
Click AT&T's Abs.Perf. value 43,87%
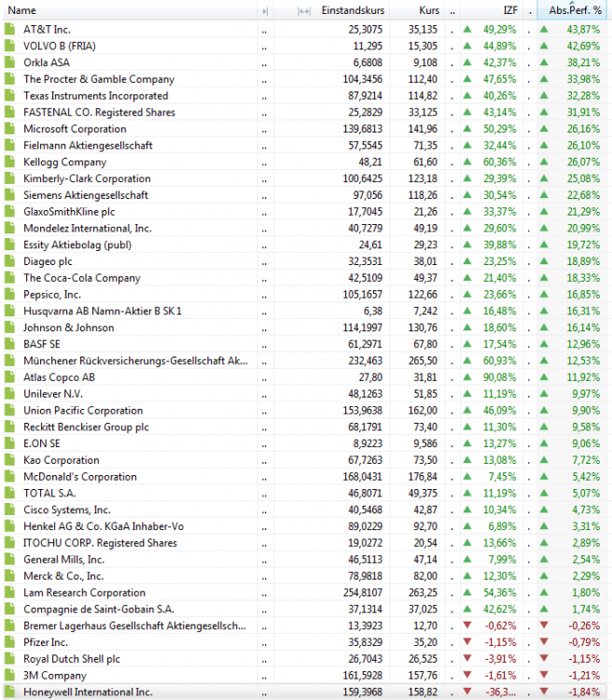tap(583, 30)
